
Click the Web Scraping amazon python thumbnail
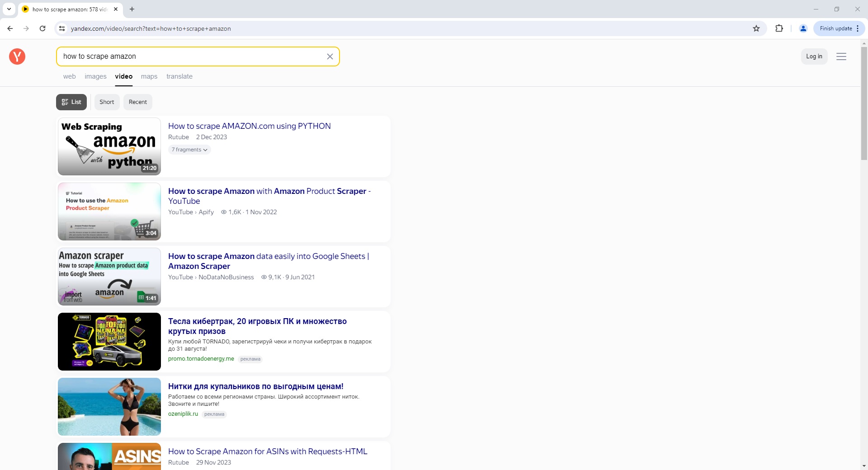[109, 146]
